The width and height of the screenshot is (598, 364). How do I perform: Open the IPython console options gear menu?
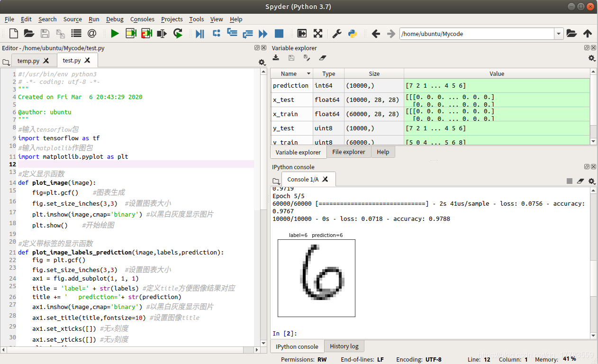[x=591, y=181]
